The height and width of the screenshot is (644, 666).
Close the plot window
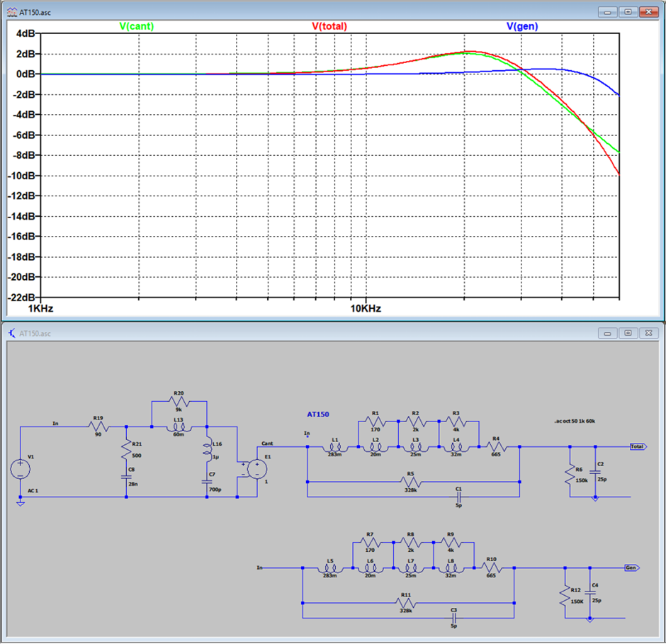coord(648,12)
